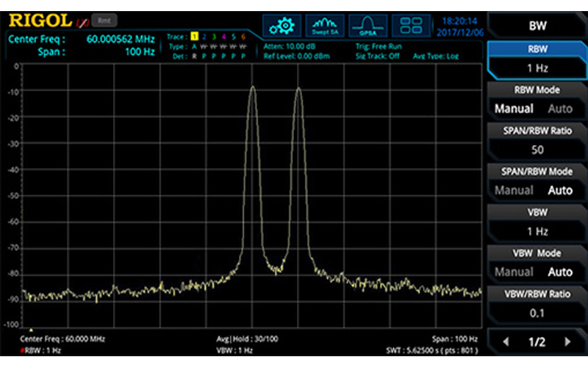588x368 pixels.
Task: Click the Center Freq value field
Action: point(120,38)
